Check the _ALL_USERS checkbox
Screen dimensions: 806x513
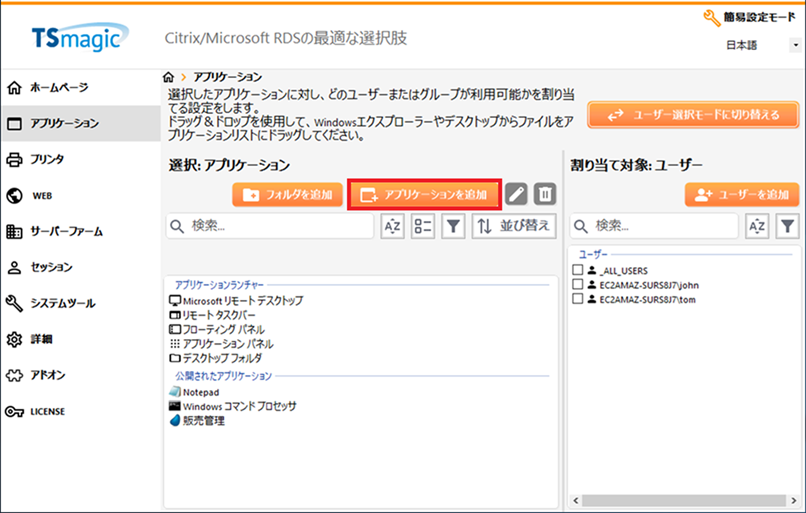[577, 270]
